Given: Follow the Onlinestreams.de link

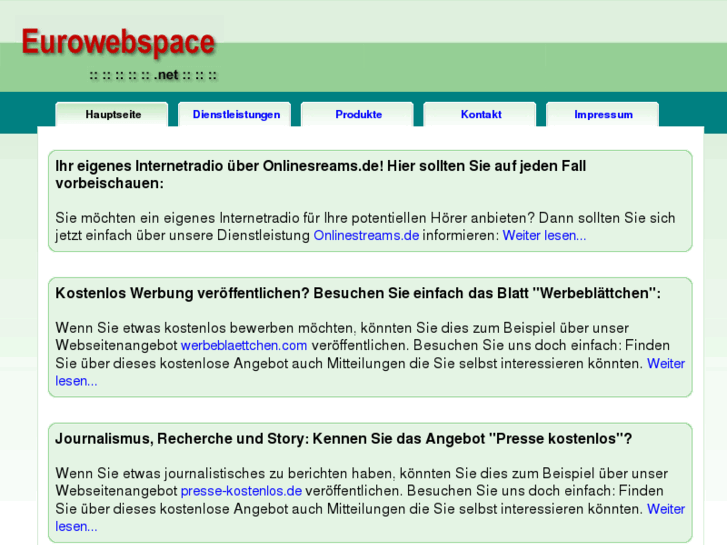Looking at the screenshot, I should (366, 236).
